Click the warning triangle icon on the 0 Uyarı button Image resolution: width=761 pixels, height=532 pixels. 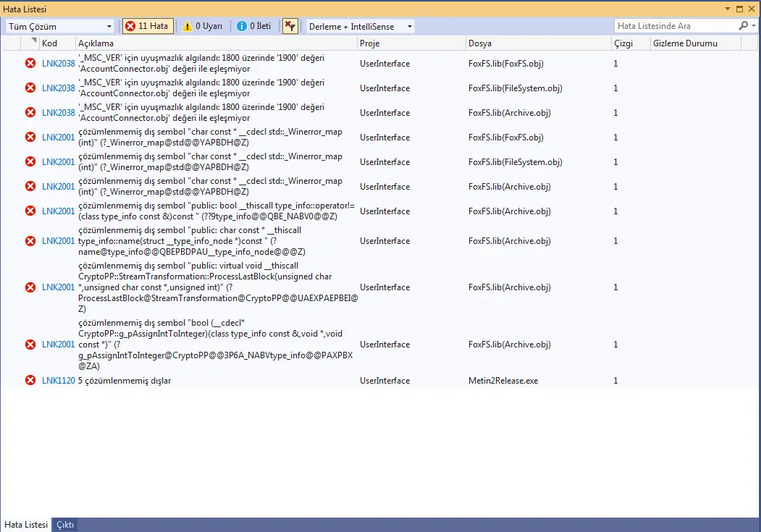coord(189,25)
